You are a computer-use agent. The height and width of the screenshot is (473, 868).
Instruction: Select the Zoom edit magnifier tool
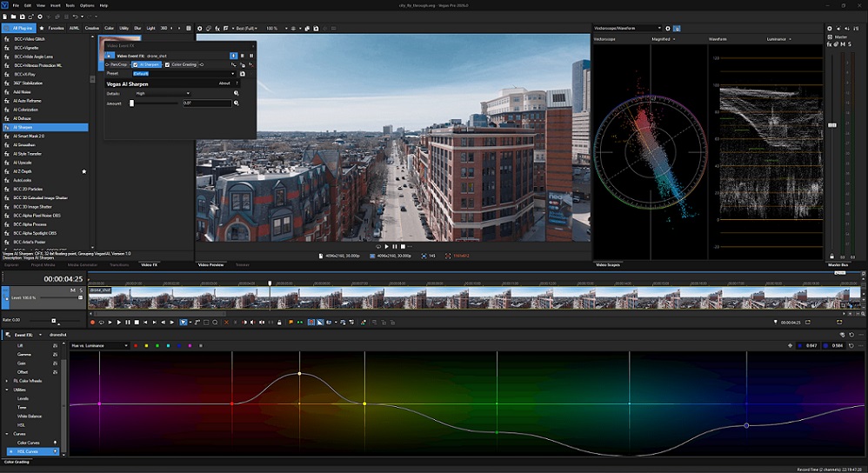pyautogui.click(x=215, y=322)
